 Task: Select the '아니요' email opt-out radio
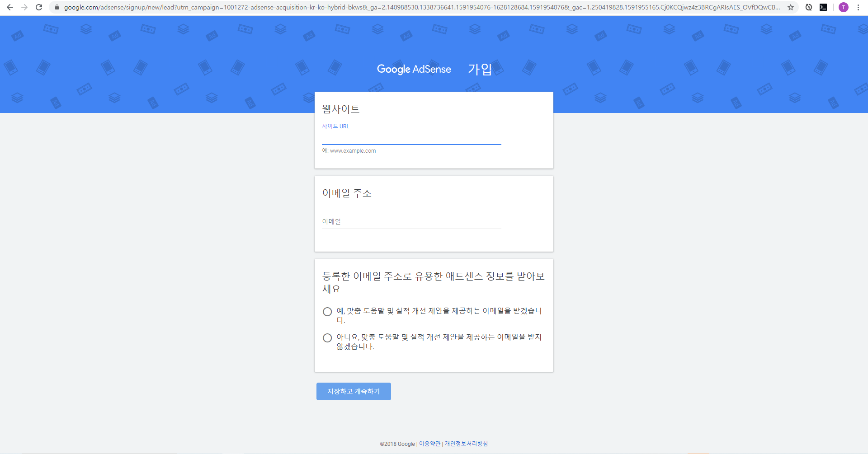327,338
